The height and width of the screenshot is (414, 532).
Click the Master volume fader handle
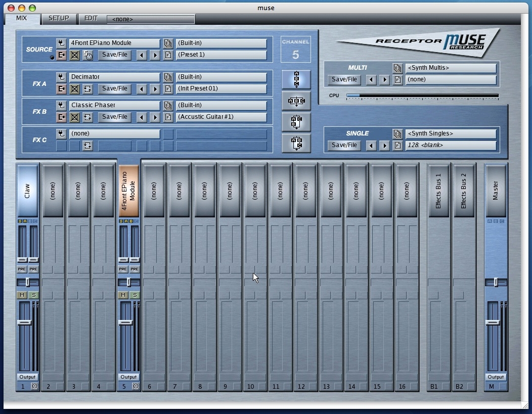(493, 323)
